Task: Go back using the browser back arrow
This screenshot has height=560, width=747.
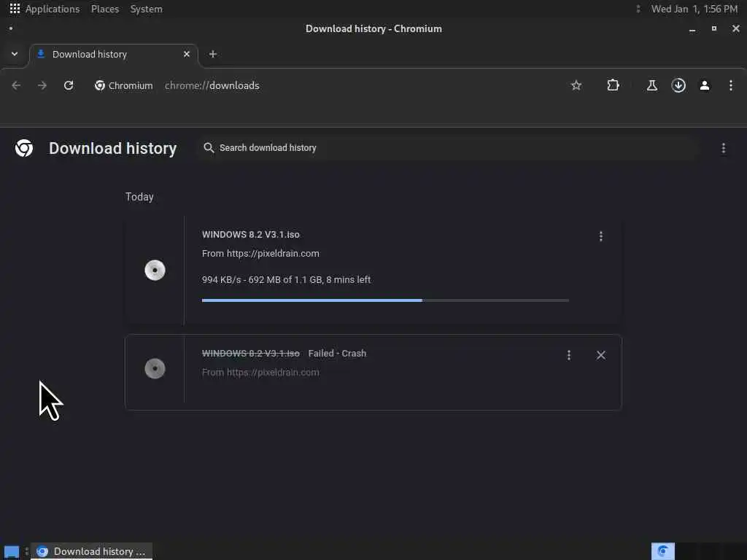Action: coord(16,86)
